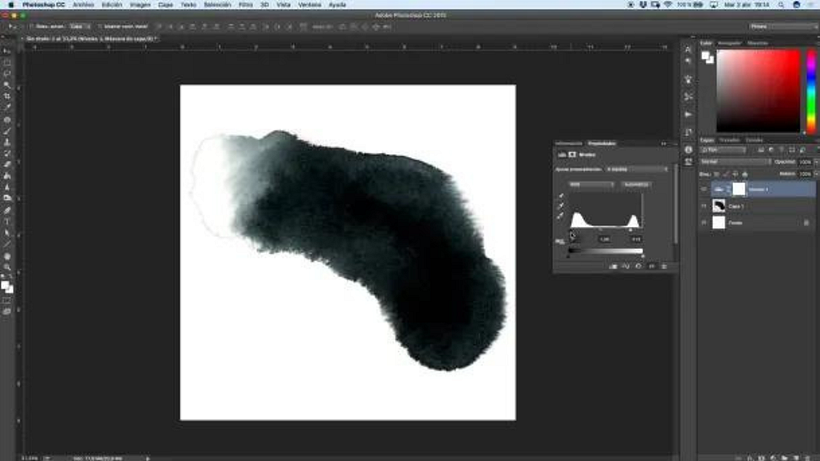Select the Move tool

point(7,51)
